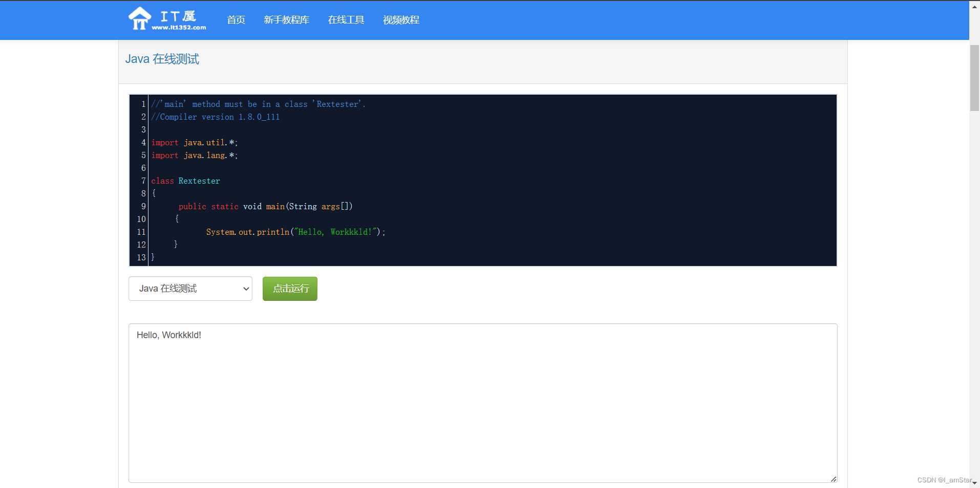Click the first comment line about Rextester
This screenshot has width=980, height=488.
[259, 104]
